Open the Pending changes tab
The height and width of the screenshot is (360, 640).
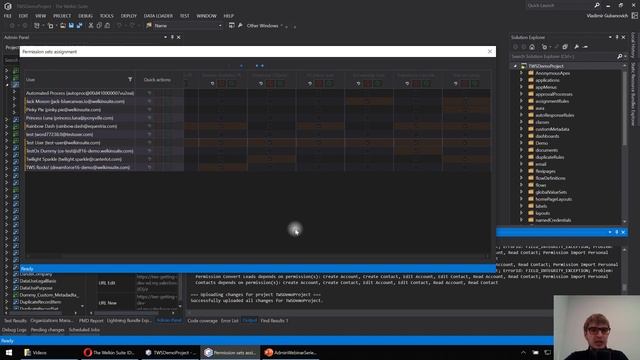[47, 330]
